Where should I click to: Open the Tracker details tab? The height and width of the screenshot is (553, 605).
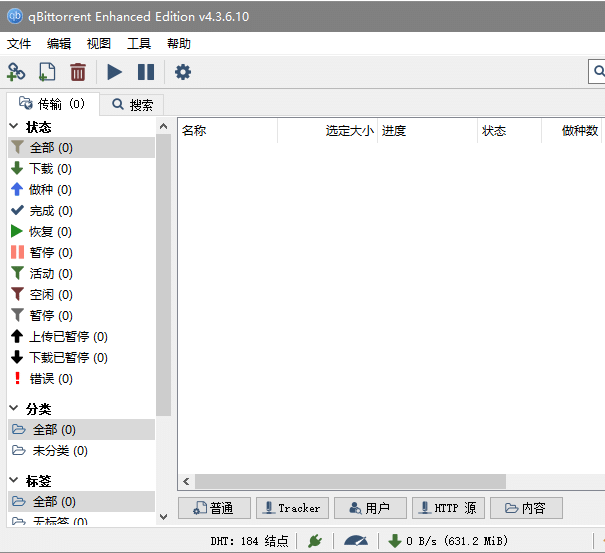[x=292, y=508]
